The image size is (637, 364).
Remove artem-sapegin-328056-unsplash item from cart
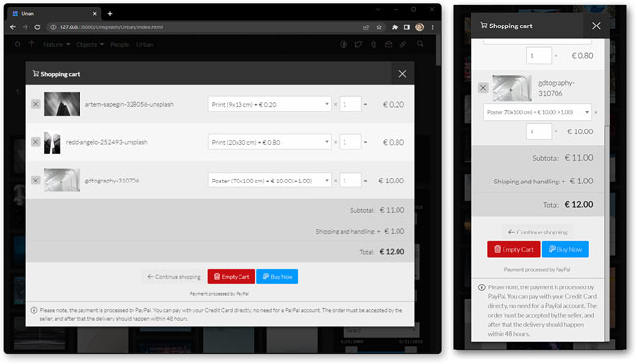click(x=35, y=104)
